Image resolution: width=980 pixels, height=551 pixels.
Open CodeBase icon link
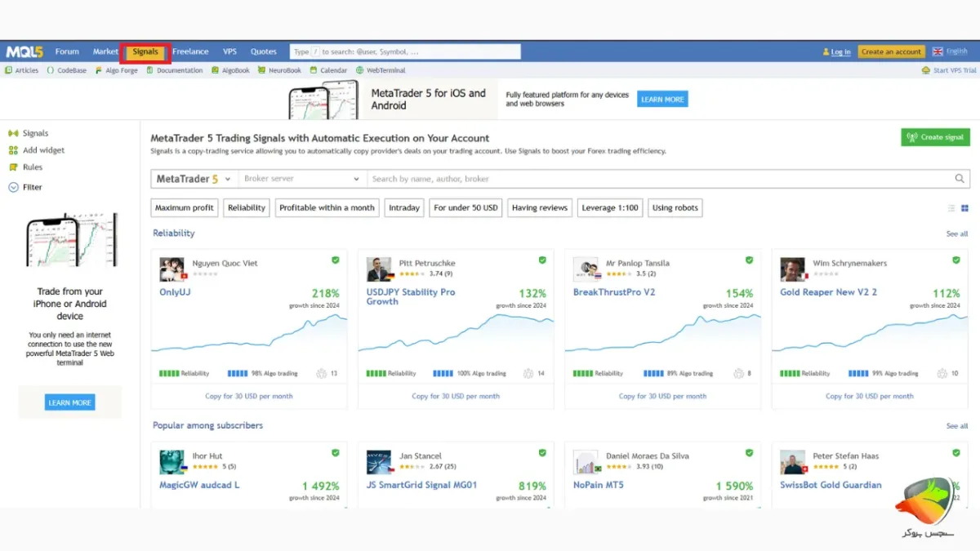[x=66, y=71]
